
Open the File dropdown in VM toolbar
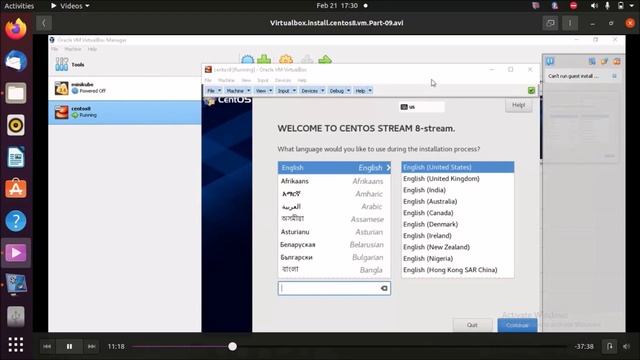213,91
